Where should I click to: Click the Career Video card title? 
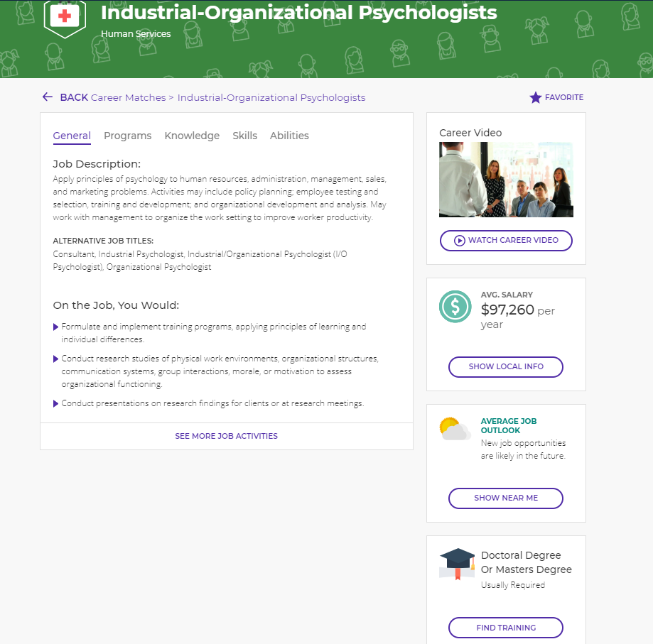[470, 133]
